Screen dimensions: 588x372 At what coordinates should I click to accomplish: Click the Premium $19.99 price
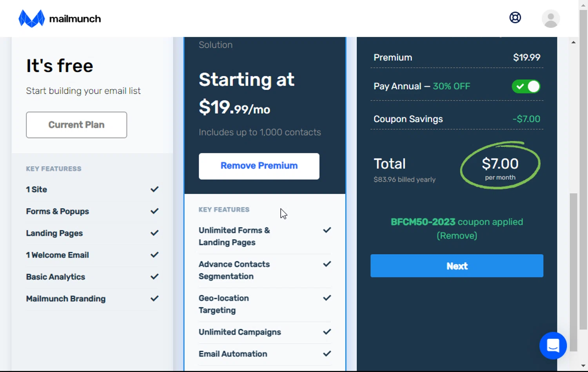point(526,57)
